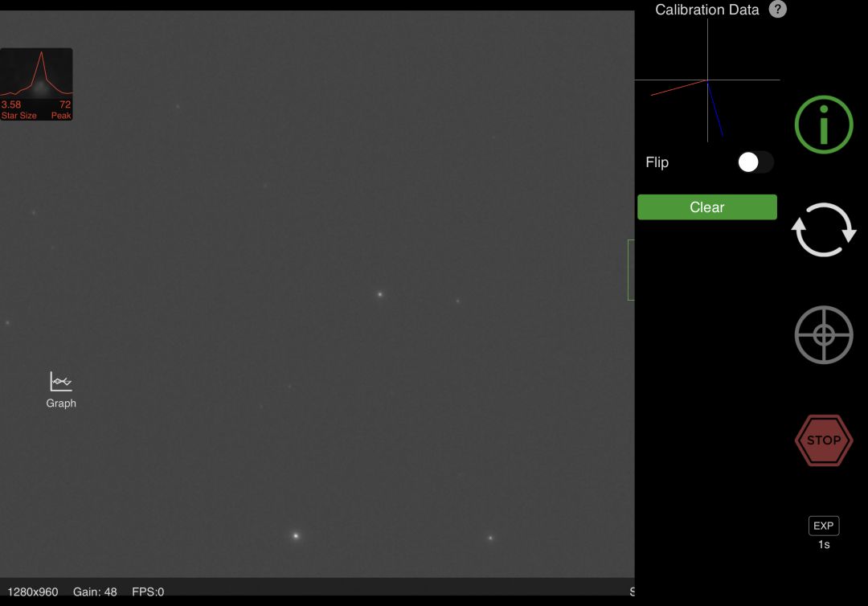Click the Gain: 48 status readout
Viewport: 868px width, 606px height.
95,592
